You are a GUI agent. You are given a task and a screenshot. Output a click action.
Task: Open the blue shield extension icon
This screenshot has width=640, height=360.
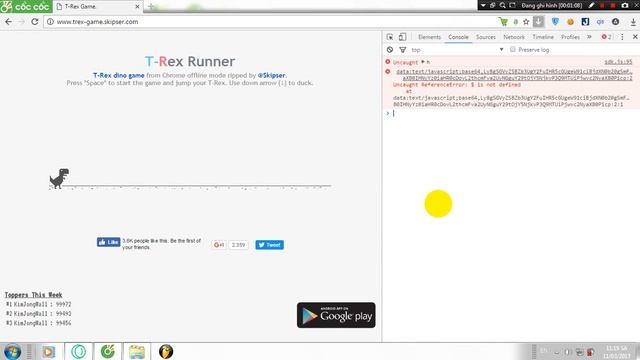(555, 22)
